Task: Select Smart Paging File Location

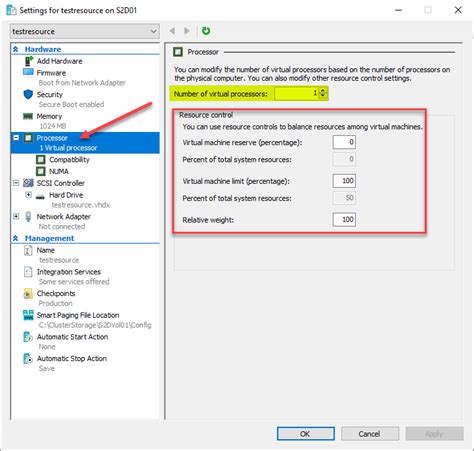Action: (78, 315)
